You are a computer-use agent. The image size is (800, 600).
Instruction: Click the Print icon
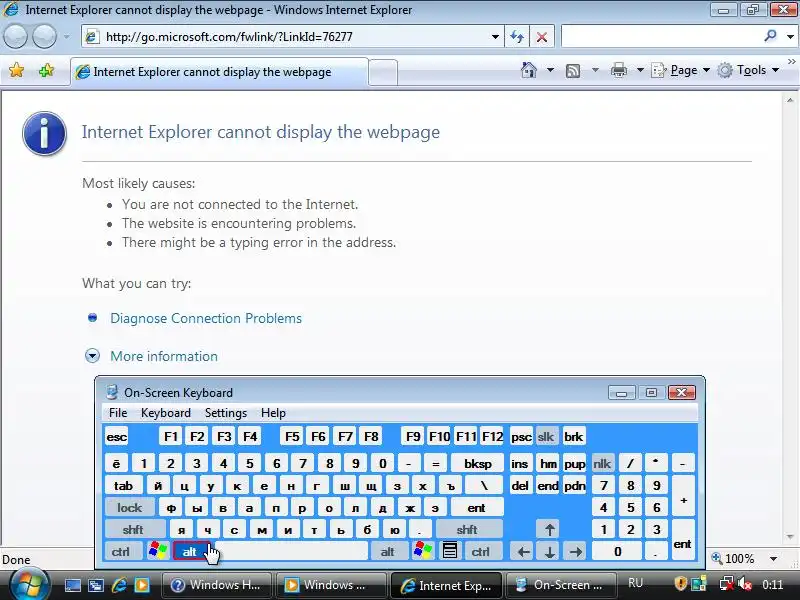click(x=618, y=70)
